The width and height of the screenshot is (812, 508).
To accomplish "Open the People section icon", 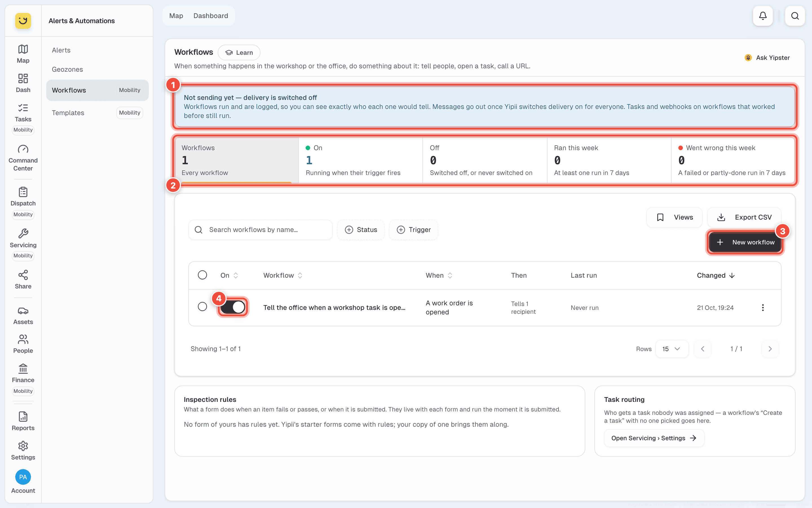I will click(23, 344).
